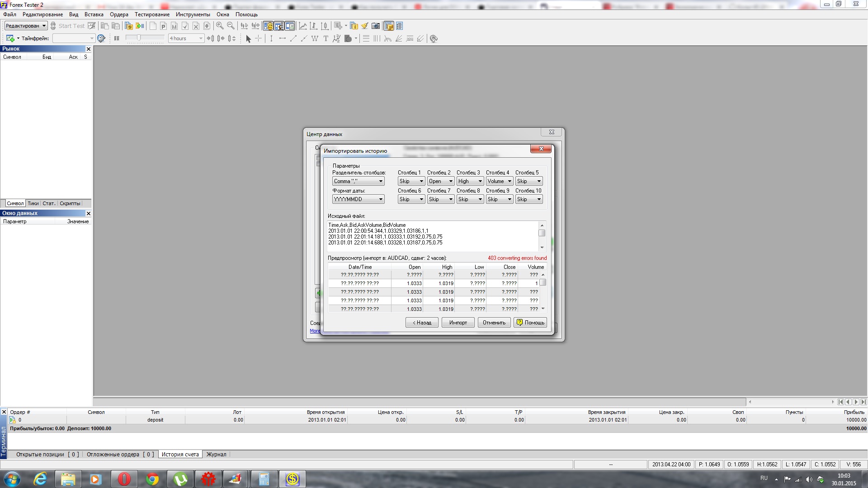
Task: Click the chart horizontal scrollbar end button
Action: pyautogui.click(x=863, y=402)
